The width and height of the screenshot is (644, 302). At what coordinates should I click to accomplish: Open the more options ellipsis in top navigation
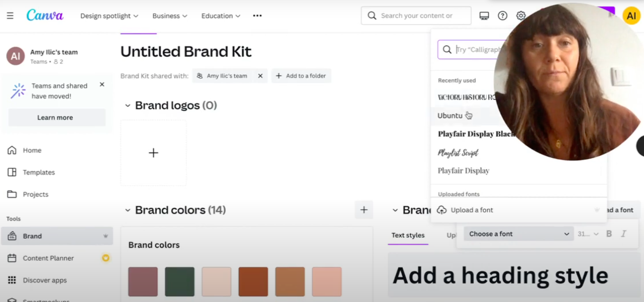pos(257,16)
